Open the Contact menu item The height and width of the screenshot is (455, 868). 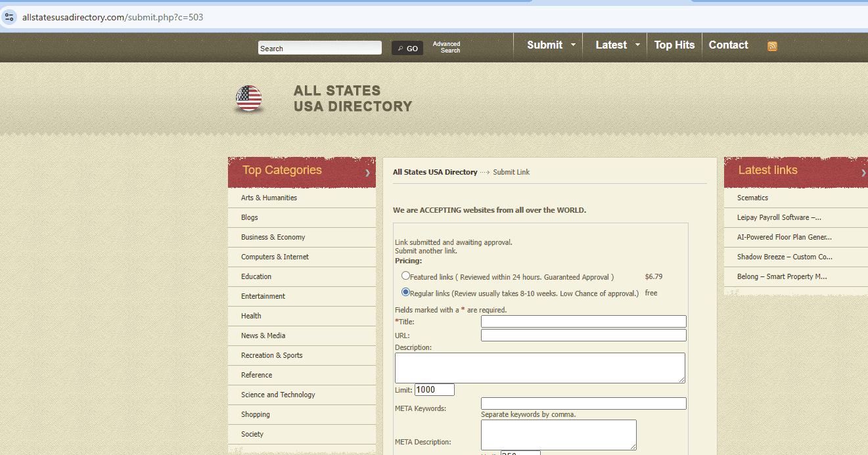click(728, 45)
